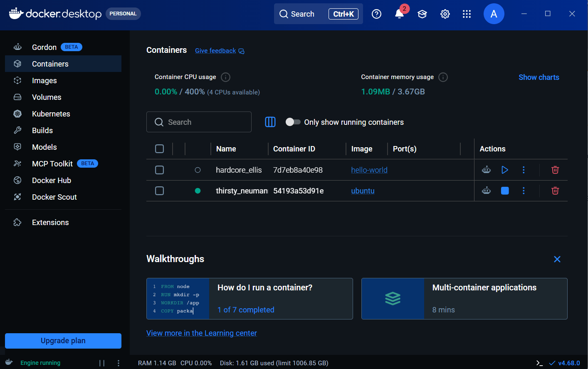The image size is (588, 369).
Task: Open Extensions in the sidebar
Action: pyautogui.click(x=63, y=222)
